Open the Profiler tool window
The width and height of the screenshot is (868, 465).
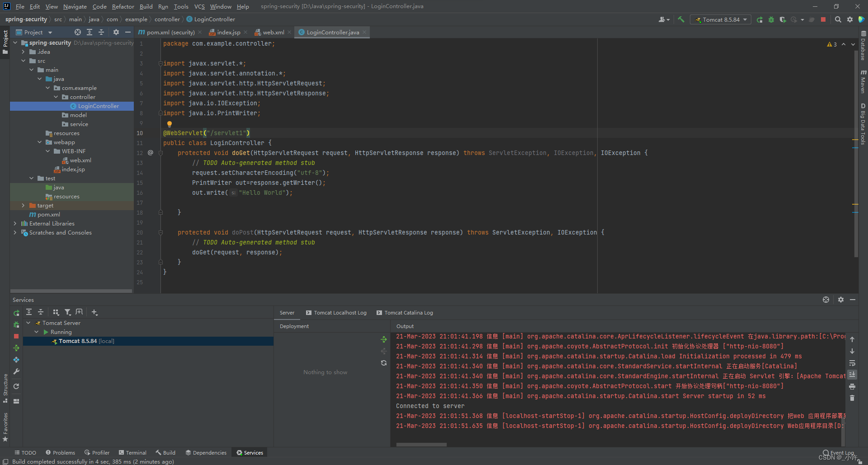click(97, 452)
